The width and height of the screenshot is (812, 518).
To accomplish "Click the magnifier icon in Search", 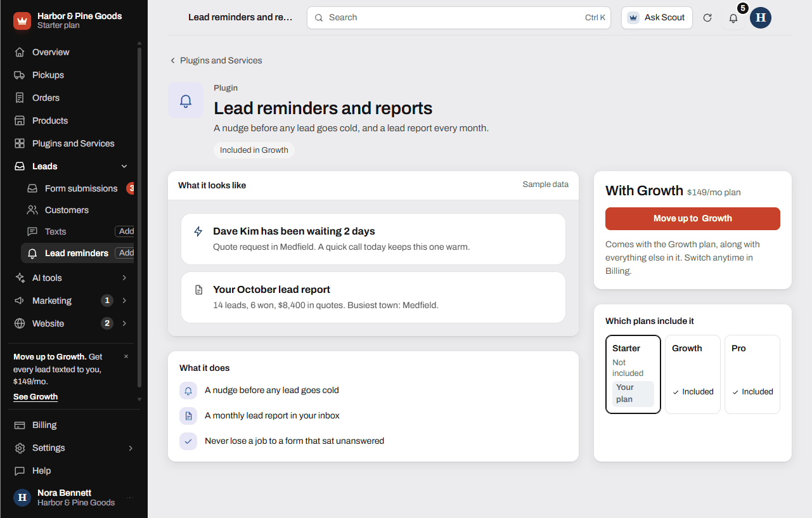I will (x=319, y=18).
